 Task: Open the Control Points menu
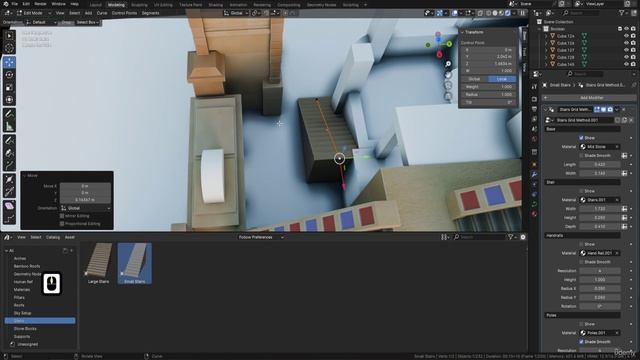124,13
